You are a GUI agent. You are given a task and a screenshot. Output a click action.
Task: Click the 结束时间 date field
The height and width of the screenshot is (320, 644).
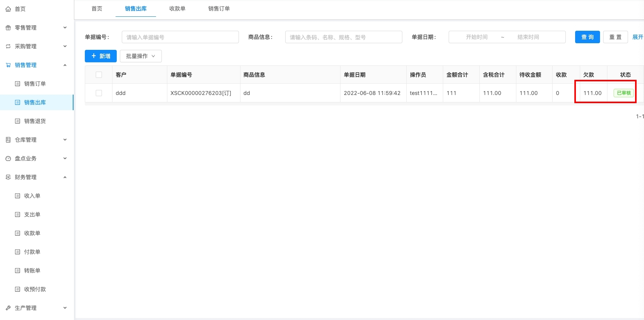click(x=528, y=37)
